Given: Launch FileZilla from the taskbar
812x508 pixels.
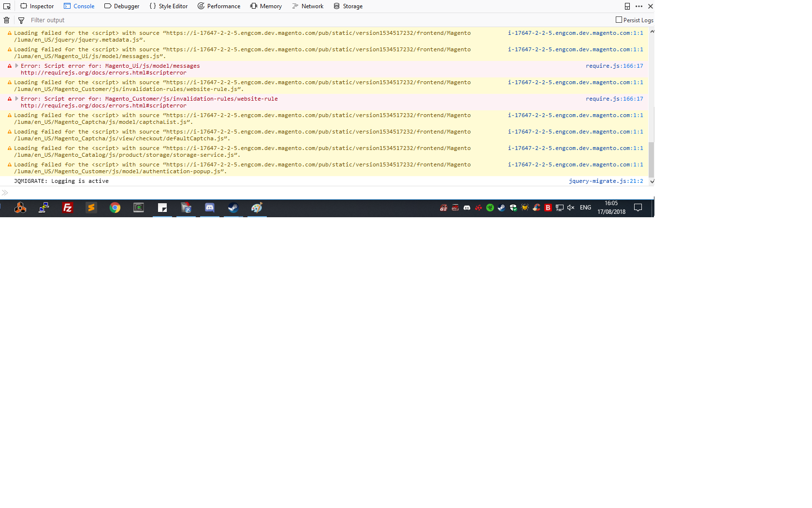Looking at the screenshot, I should pos(67,208).
